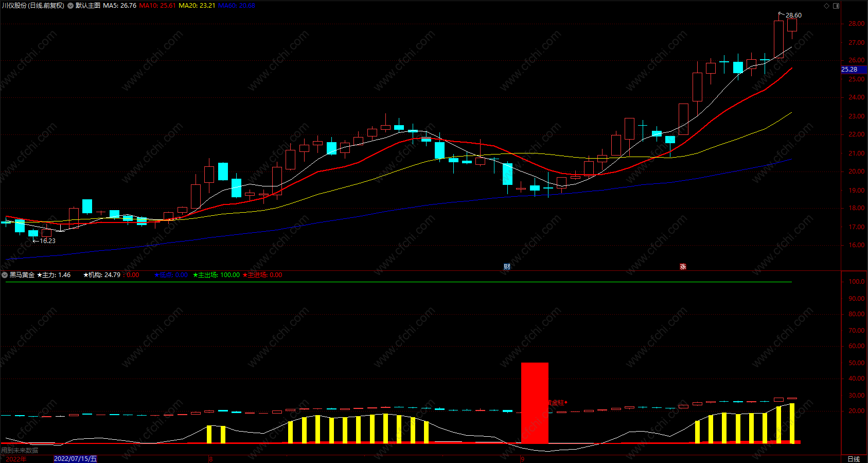
Task: Select the 川仪股份 (日线,前复权) title
Action: click(x=33, y=6)
